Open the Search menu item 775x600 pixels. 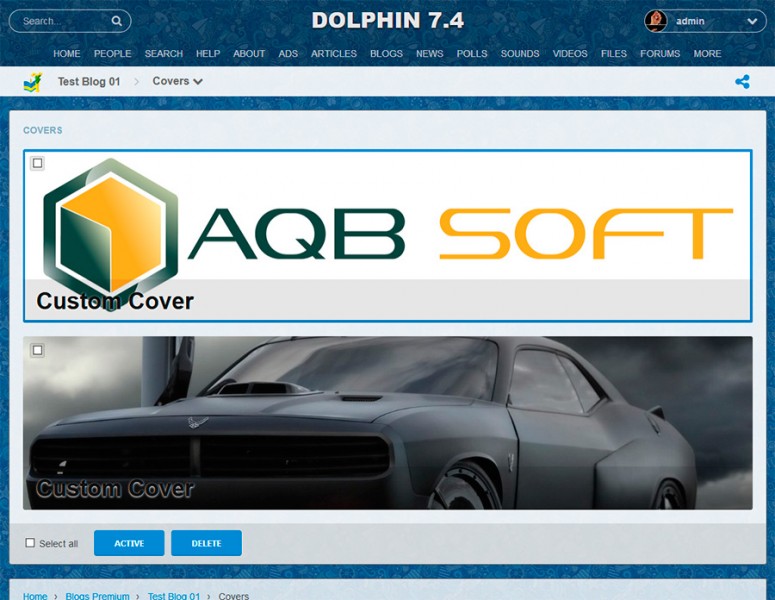164,53
